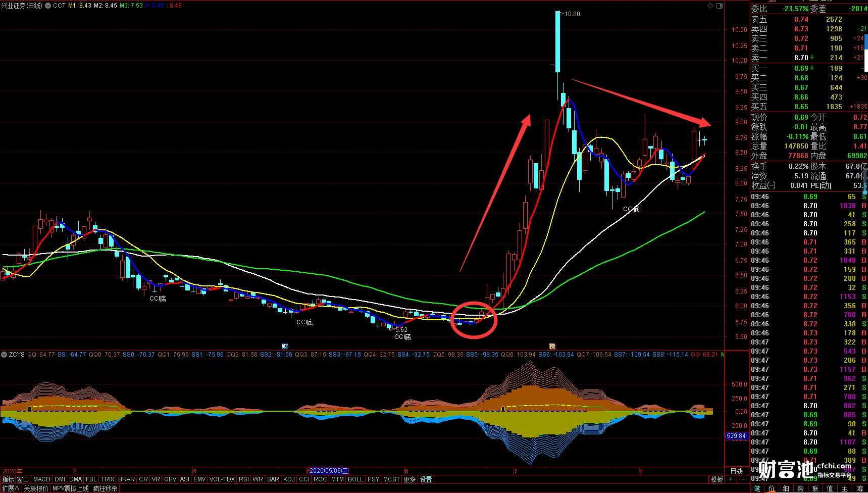The image size is (868, 493).
Task: Select the 笔 tick detail tab
Action: coord(757,488)
